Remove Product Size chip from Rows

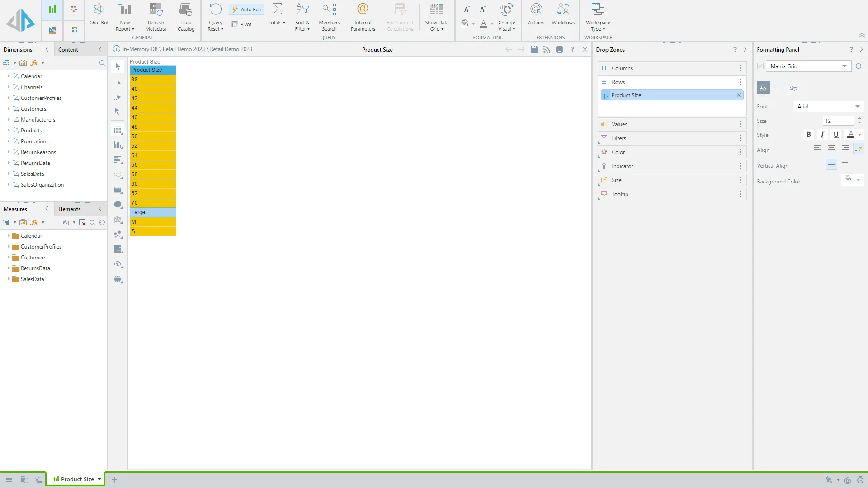pyautogui.click(x=738, y=95)
